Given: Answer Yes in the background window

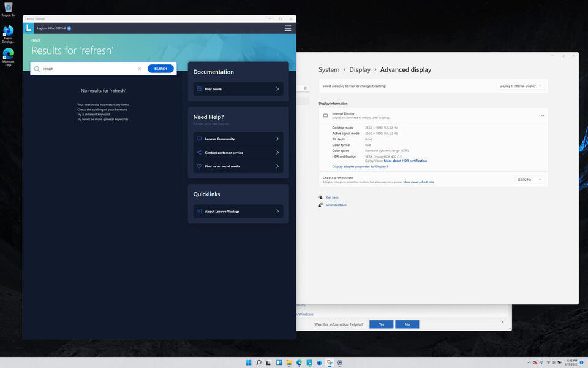Looking at the screenshot, I should point(382,324).
